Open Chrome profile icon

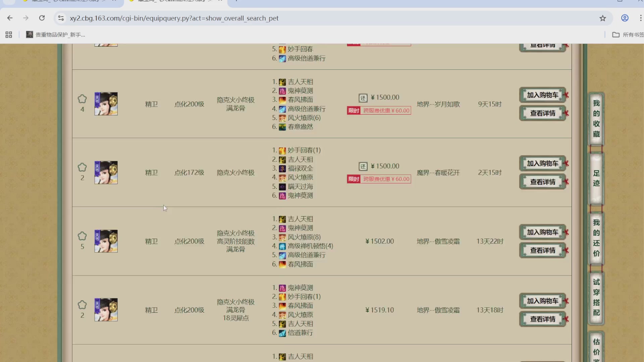(x=625, y=18)
